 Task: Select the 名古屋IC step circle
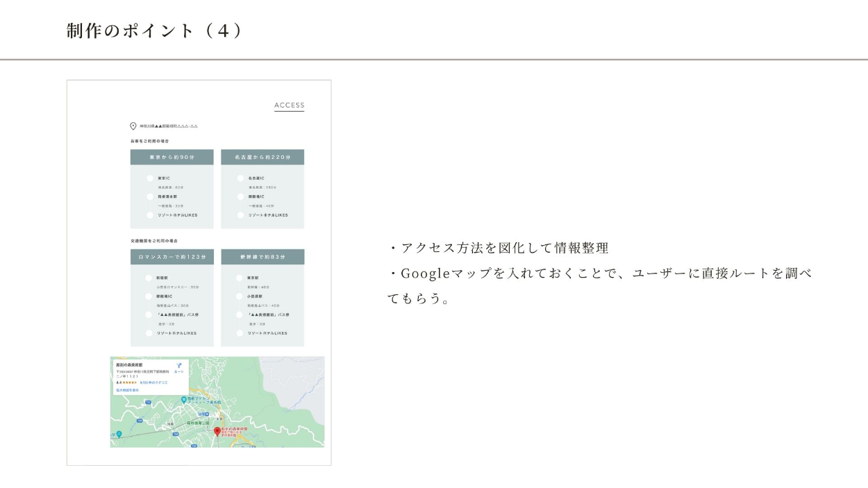coord(240,178)
